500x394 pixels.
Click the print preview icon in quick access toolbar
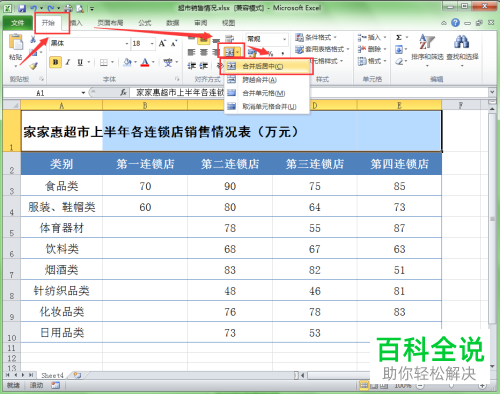pyautogui.click(x=80, y=8)
